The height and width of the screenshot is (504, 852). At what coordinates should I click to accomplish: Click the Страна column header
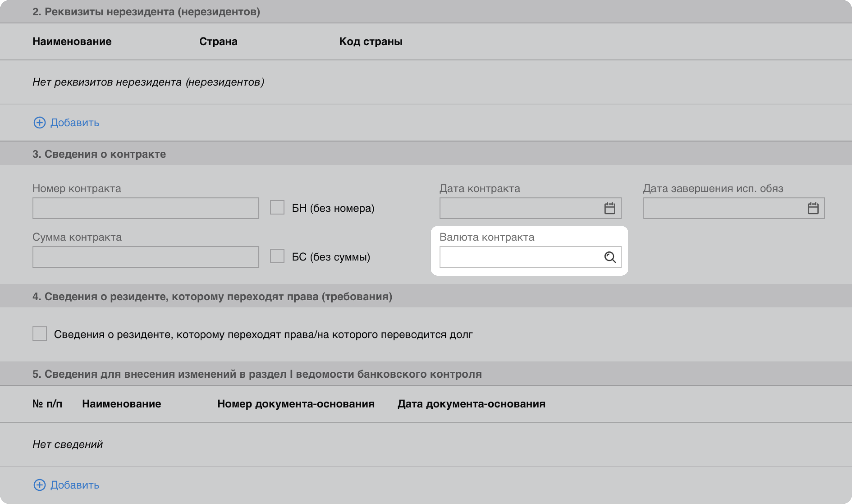pos(218,41)
